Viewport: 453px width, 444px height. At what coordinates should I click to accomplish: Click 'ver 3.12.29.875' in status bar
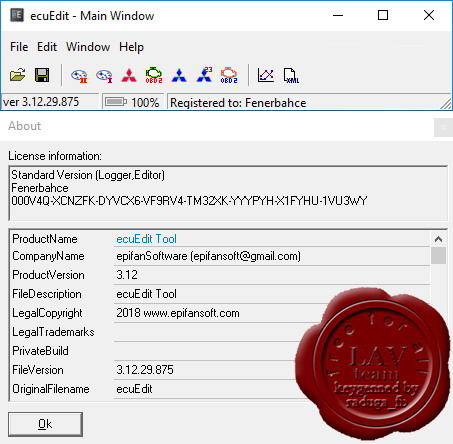[41, 102]
